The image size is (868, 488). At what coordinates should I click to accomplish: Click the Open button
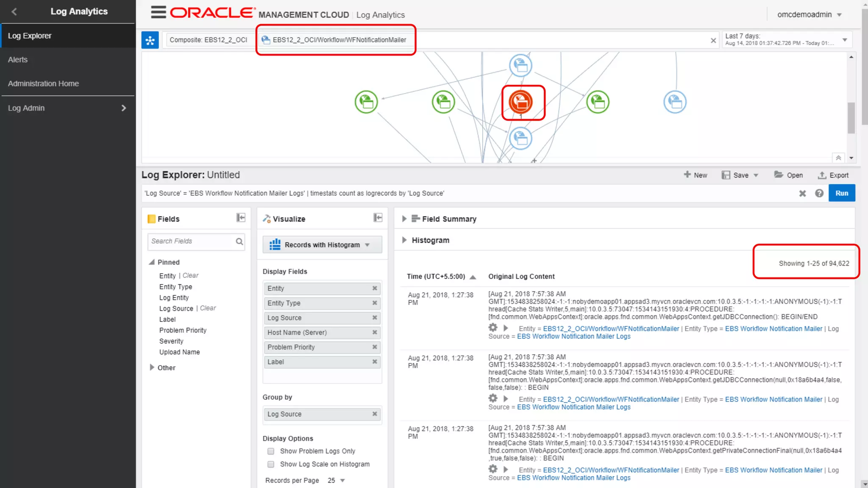click(x=788, y=175)
